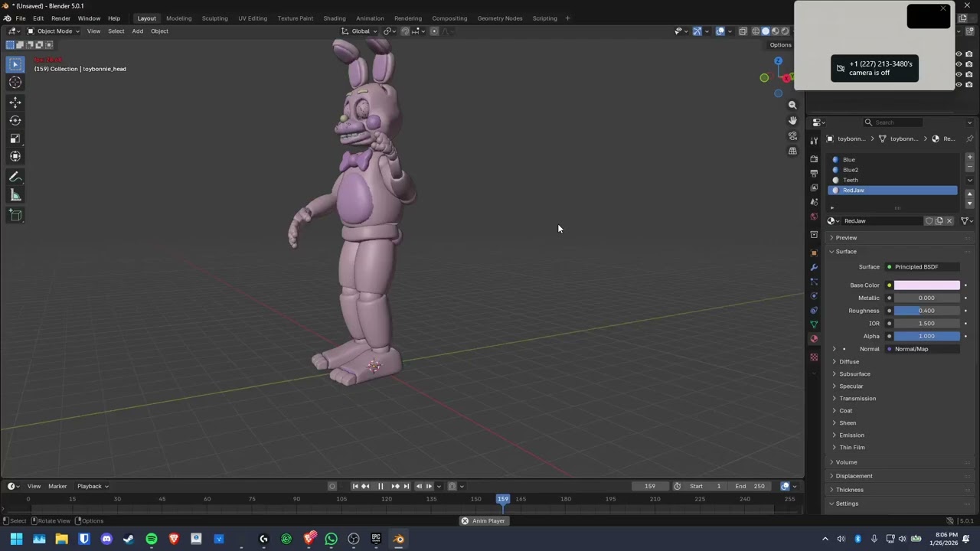
Task: Open the Tool properties tab
Action: pyautogui.click(x=814, y=140)
